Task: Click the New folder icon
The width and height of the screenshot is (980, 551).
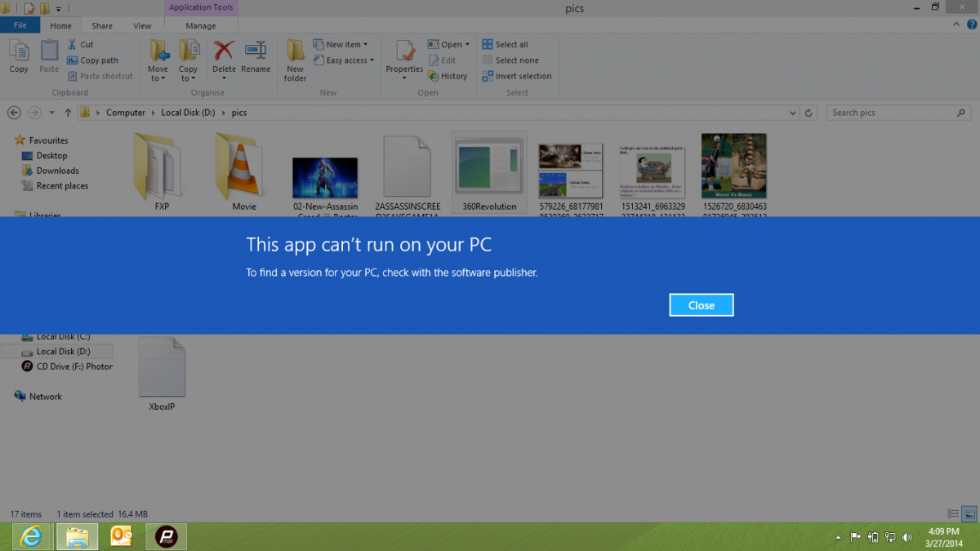Action: tap(296, 52)
